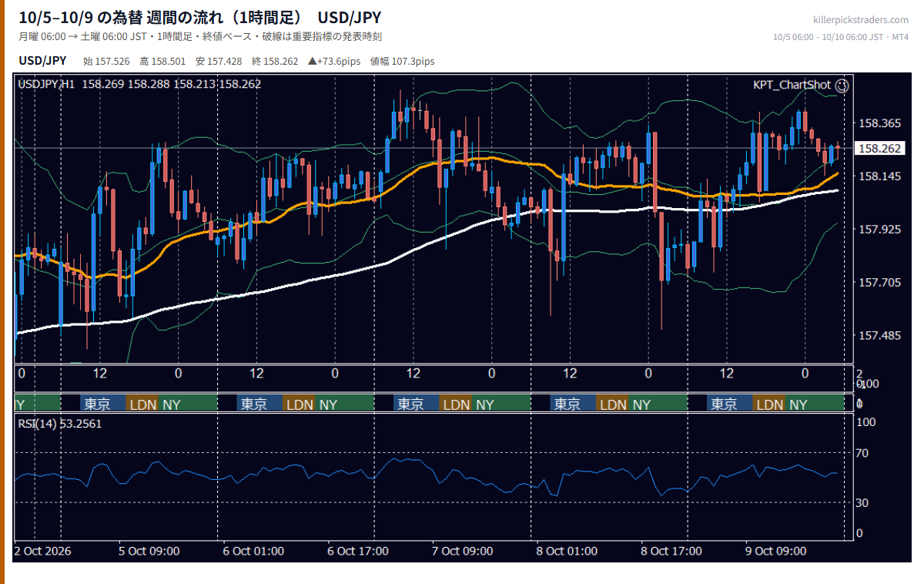The height and width of the screenshot is (584, 924).
Task: Click the bold USD/JPY label above chart
Action: tap(42, 61)
